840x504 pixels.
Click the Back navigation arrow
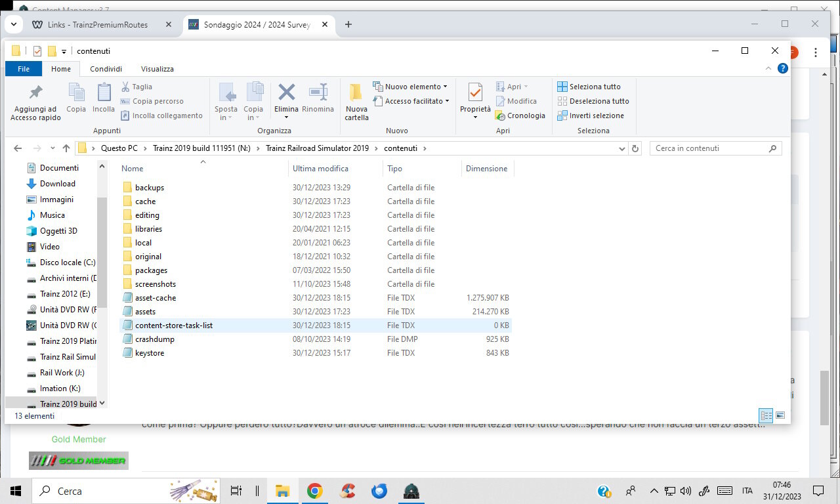(x=18, y=148)
